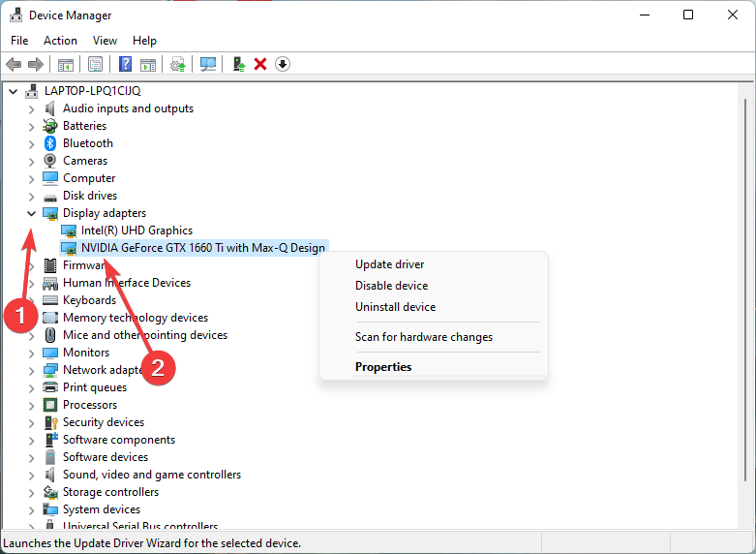This screenshot has height=554, width=756.
Task: Expand the Software devices chevron
Action: click(x=31, y=458)
